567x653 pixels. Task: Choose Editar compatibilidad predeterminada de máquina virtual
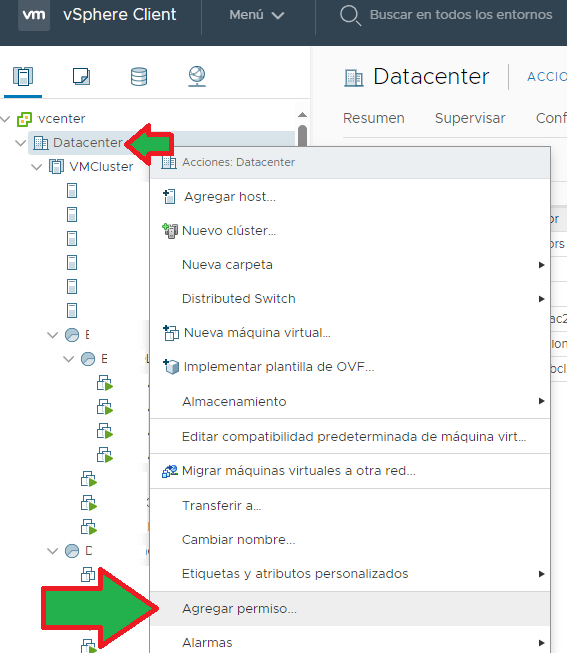[350, 436]
